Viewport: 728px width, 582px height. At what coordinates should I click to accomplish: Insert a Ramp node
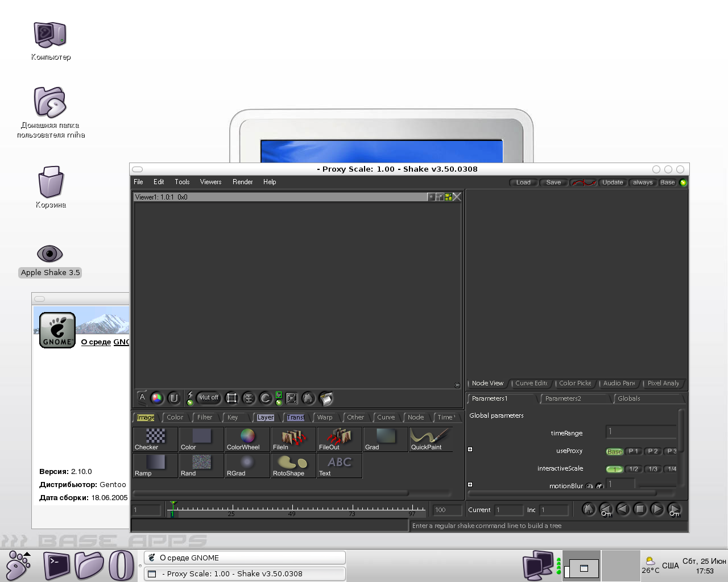click(155, 465)
